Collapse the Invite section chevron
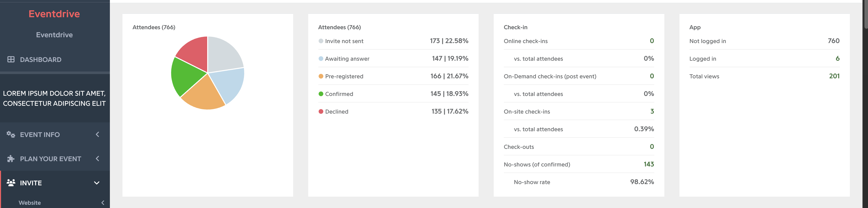 97,183
